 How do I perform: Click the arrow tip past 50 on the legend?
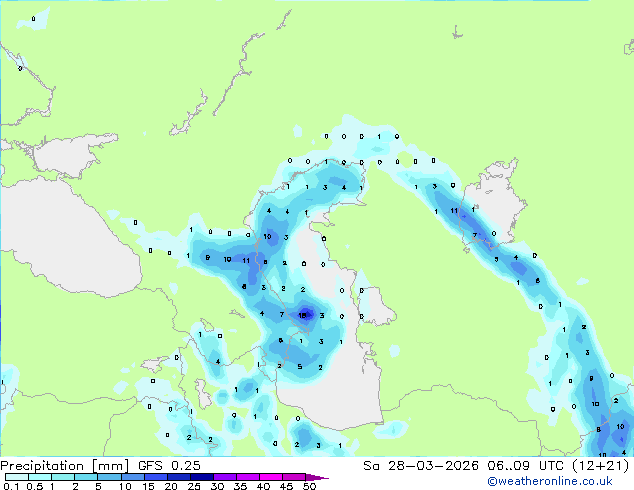[x=317, y=477]
